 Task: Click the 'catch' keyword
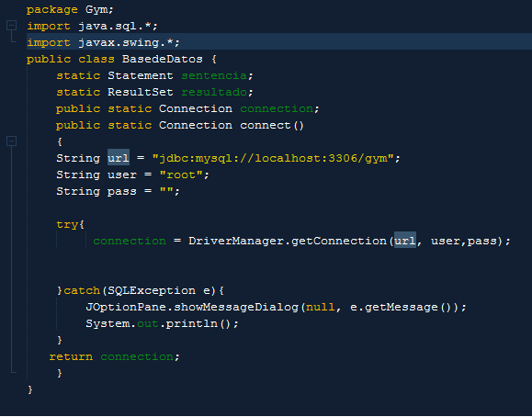click(x=82, y=291)
